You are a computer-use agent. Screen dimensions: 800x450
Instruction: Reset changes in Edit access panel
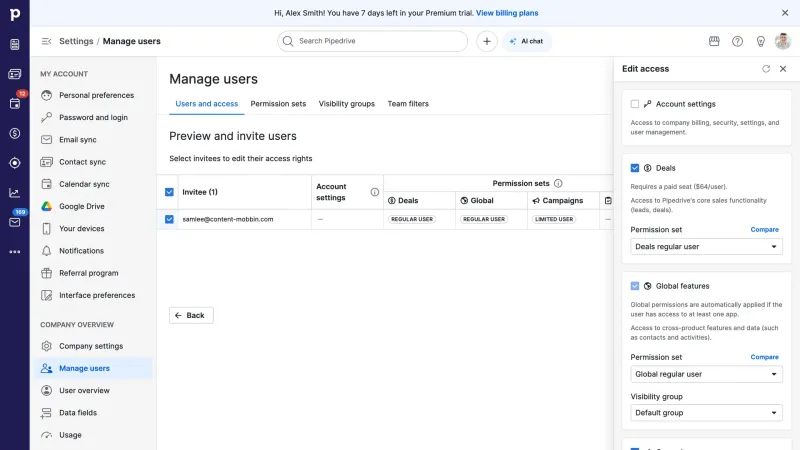coord(766,69)
